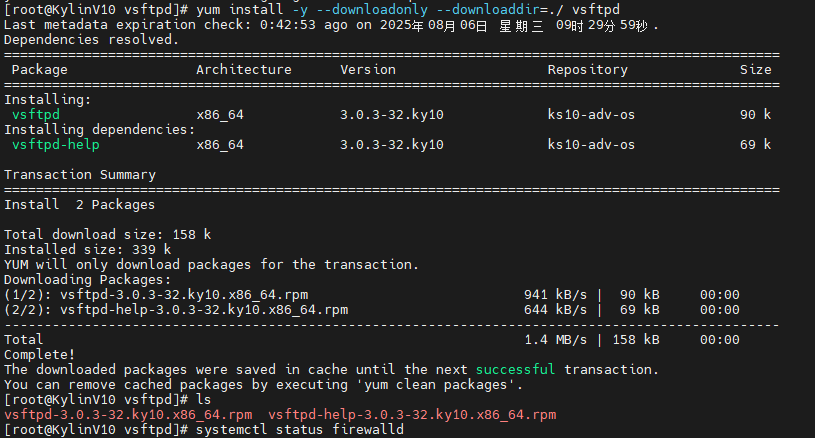Click the green word 'successful'
This screenshot has height=438, width=815.
tap(515, 370)
